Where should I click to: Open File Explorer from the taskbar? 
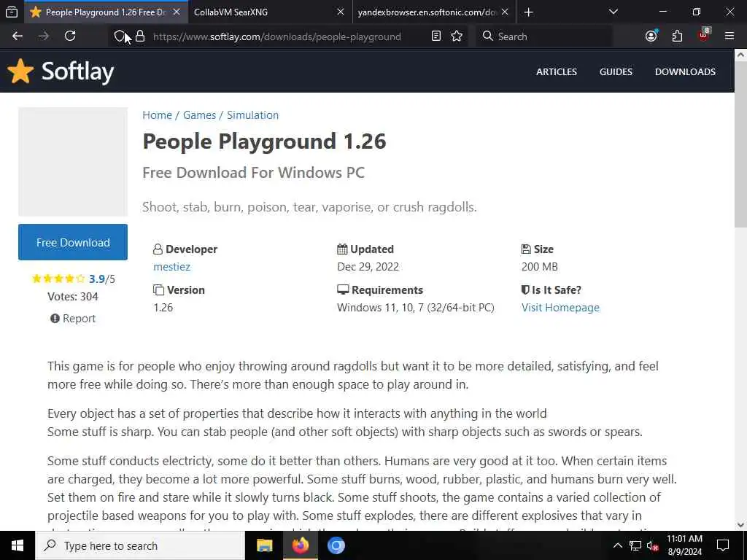(x=264, y=545)
